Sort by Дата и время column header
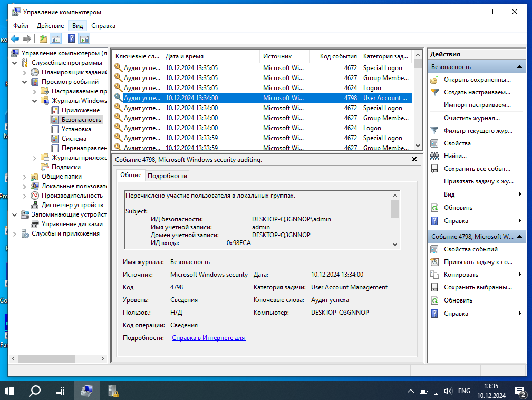Viewport: 532px width, 400px height. tap(211, 56)
